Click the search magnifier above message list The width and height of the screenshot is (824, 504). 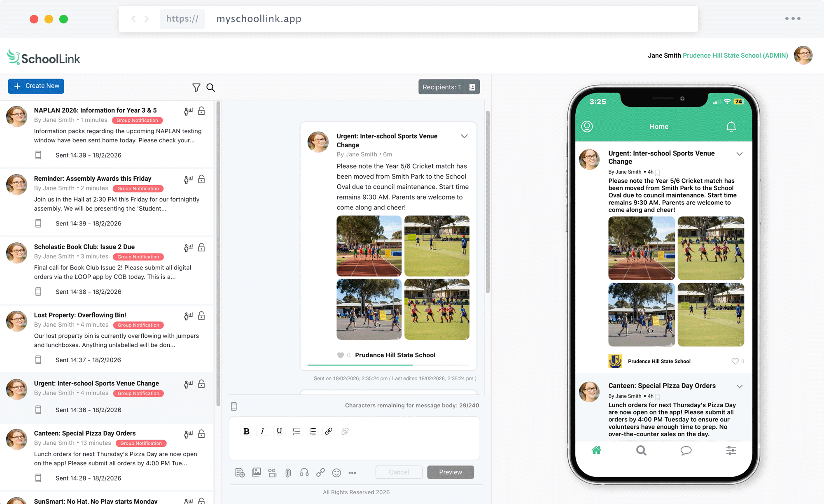(x=210, y=88)
